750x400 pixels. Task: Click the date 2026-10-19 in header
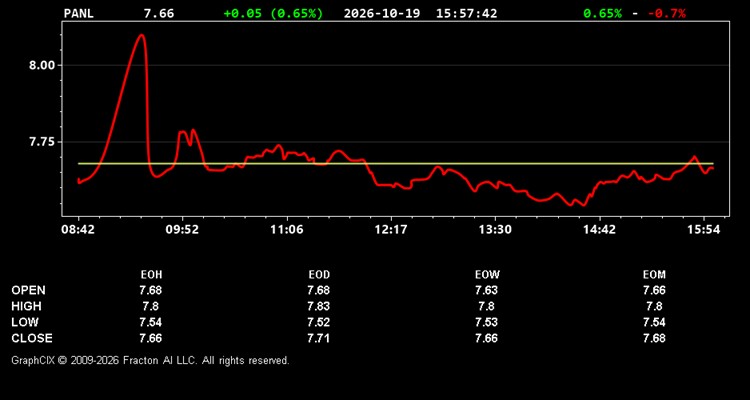[x=382, y=13]
